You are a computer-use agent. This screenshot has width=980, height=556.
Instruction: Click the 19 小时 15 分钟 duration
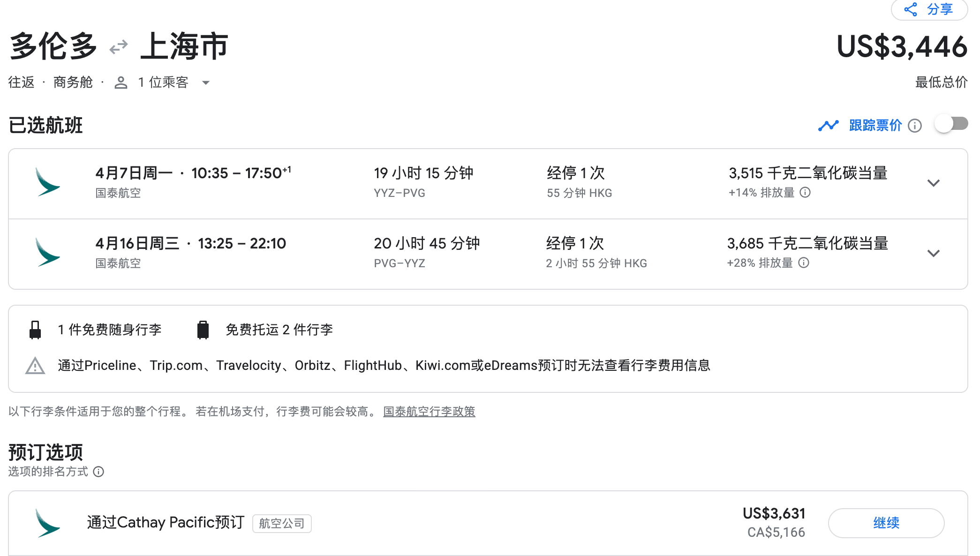click(x=423, y=173)
